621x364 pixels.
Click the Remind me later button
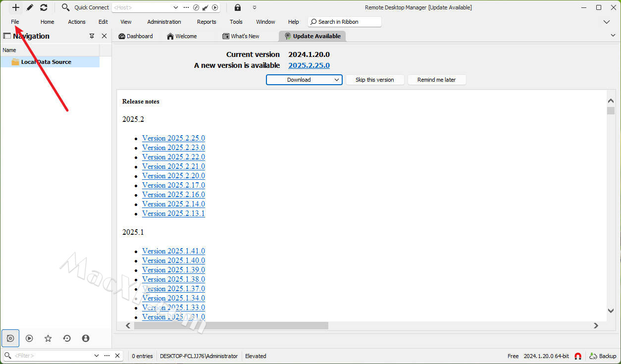click(x=437, y=80)
